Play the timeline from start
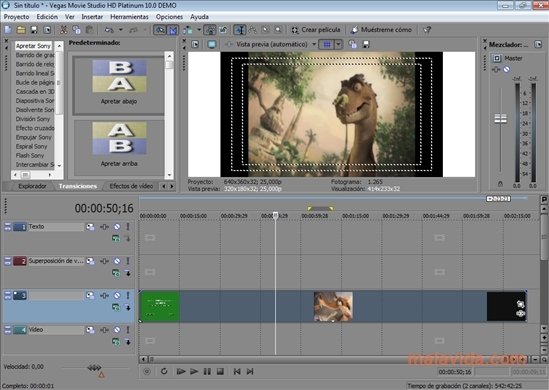The height and width of the screenshot is (390, 549). [x=181, y=371]
